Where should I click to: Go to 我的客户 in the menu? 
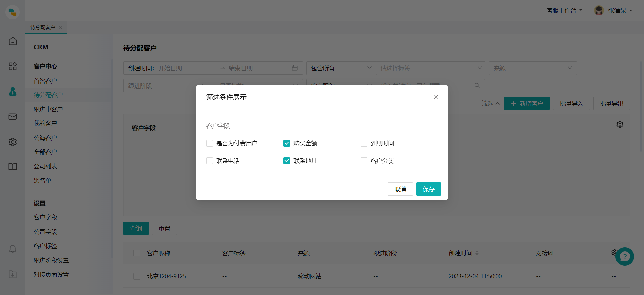(45, 123)
